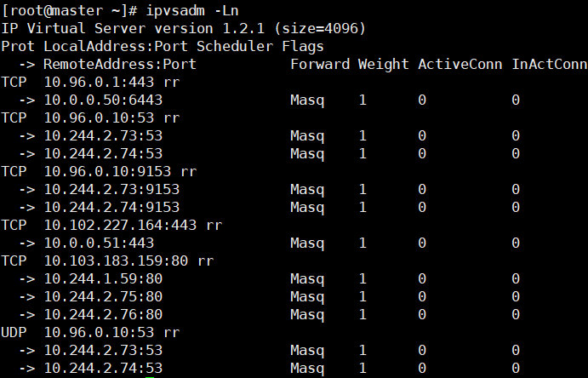
Task: Click virtual service 10.103.183.159:80
Action: coord(116,261)
